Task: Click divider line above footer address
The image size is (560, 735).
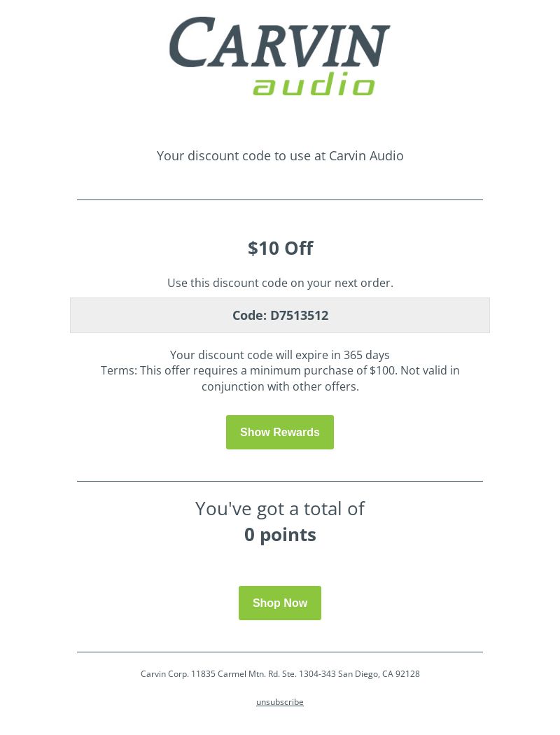Action: point(280,652)
